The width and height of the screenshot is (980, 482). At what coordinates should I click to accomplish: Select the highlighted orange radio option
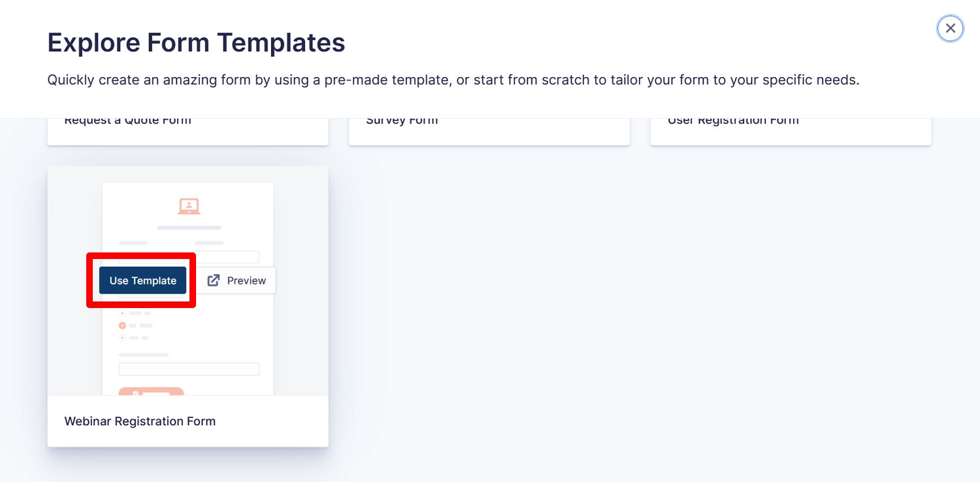pos(122,325)
